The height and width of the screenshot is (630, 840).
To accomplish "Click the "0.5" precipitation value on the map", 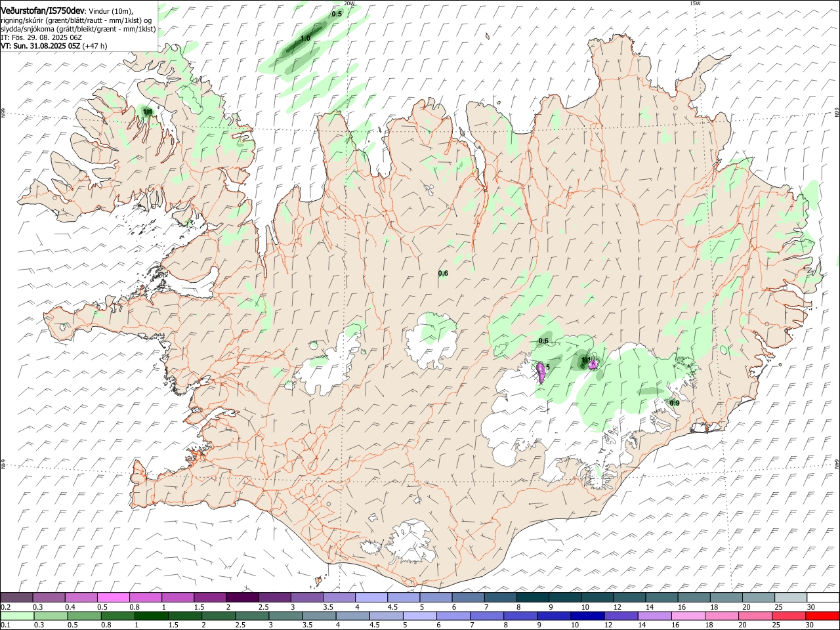I will [337, 14].
